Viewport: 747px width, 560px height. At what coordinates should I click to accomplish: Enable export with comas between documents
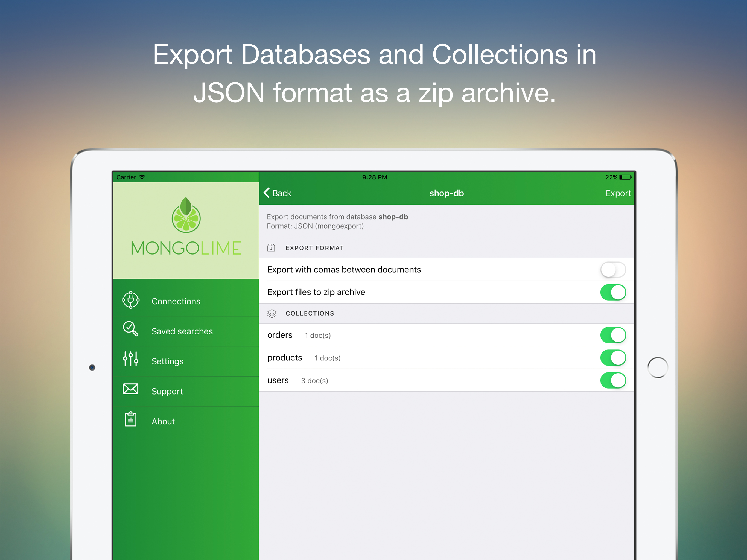point(613,270)
